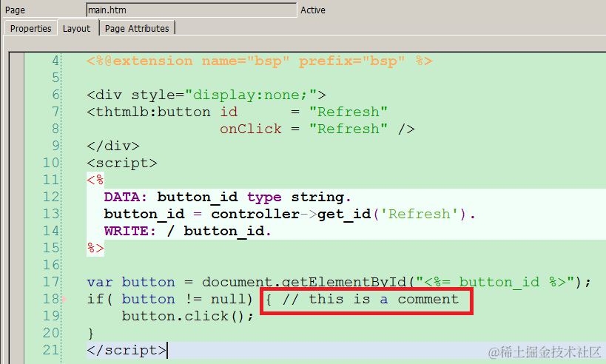Click the marker beside line 18
This screenshot has height=364, width=606.
pyautogui.click(x=64, y=299)
